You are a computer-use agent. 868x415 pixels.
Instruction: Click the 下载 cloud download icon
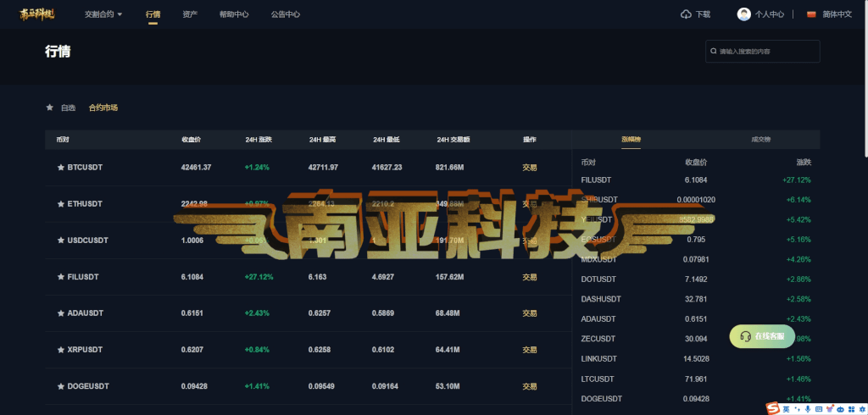pyautogui.click(x=686, y=14)
